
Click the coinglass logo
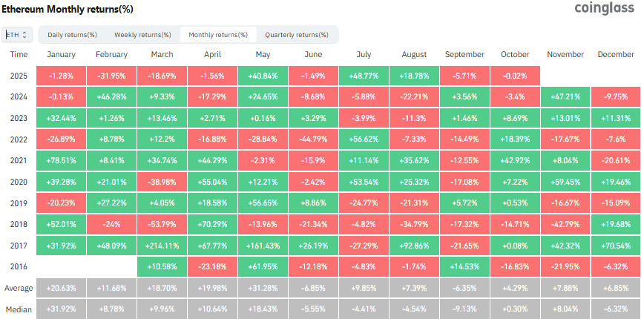(602, 8)
